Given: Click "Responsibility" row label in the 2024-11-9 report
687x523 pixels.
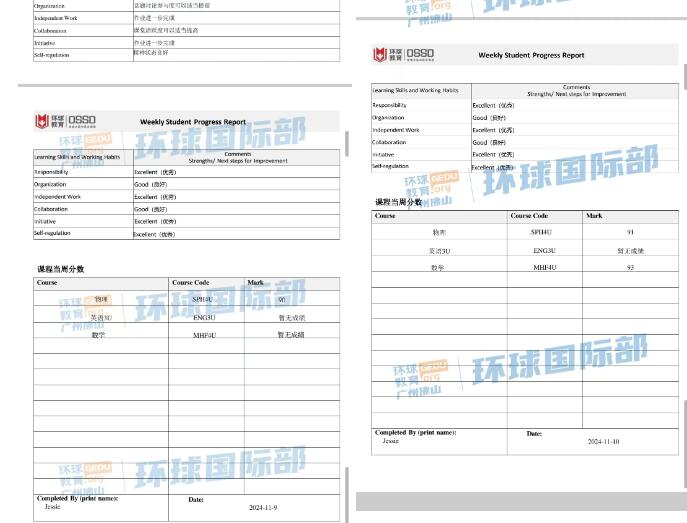Looking at the screenshot, I should [51, 172].
